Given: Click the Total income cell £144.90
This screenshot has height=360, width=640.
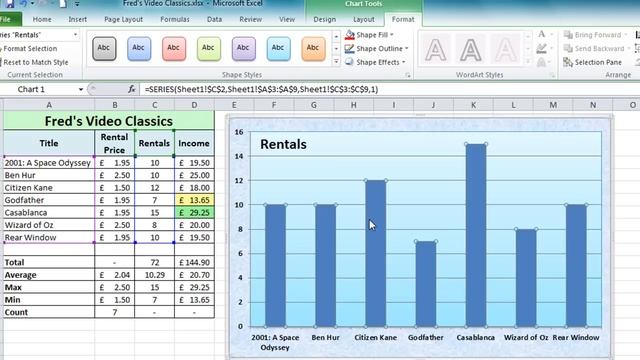Looking at the screenshot, I should [x=194, y=262].
